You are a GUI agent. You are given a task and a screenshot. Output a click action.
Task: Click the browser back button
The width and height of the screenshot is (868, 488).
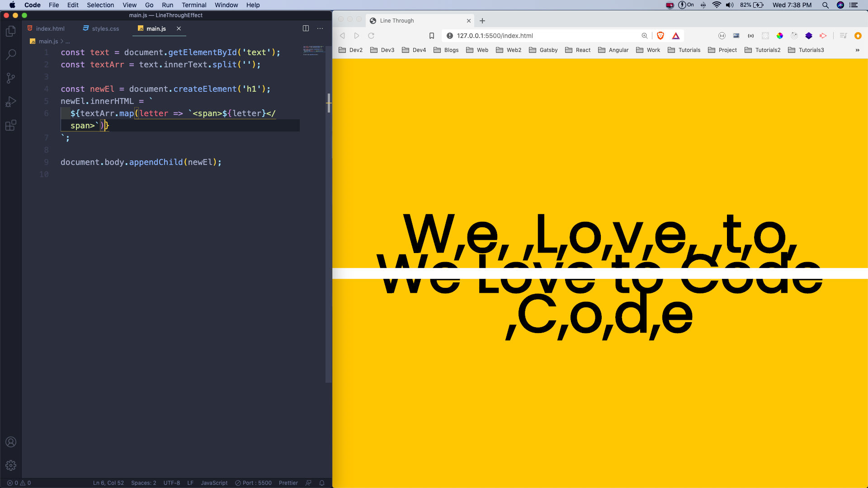coord(343,36)
